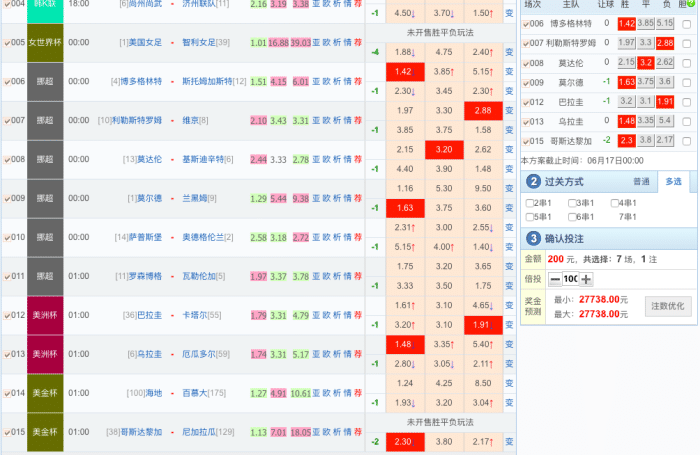Select draw odds 3.20 for match 008
This screenshot has height=455, width=700.
click(444, 150)
